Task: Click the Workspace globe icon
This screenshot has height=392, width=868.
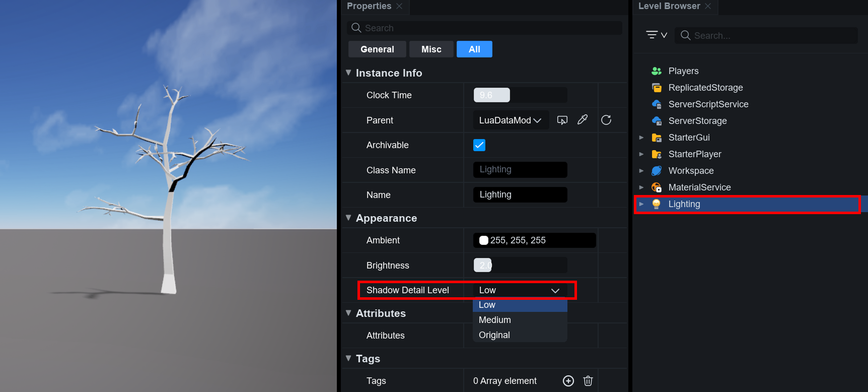Action: [657, 171]
